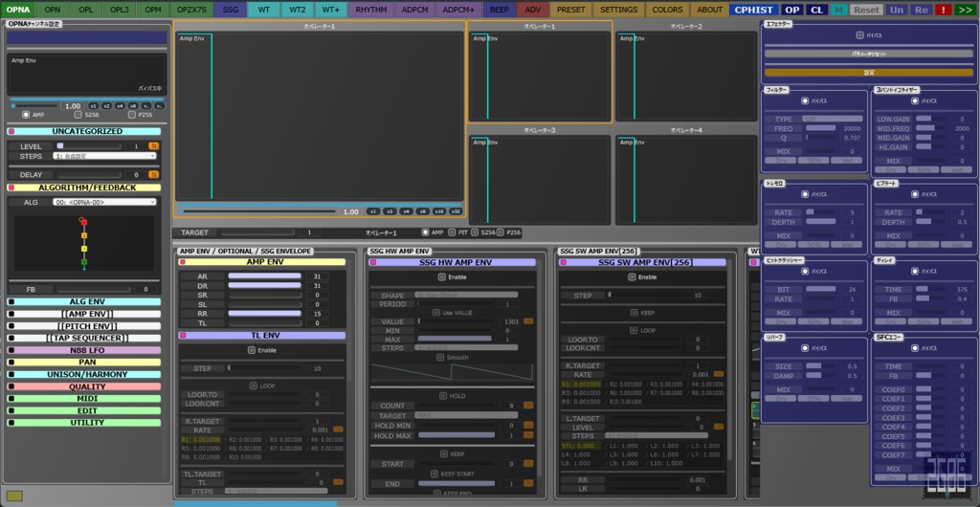Click orange button beside HOLD MIN value
The height and width of the screenshot is (507, 980).
coord(528,425)
